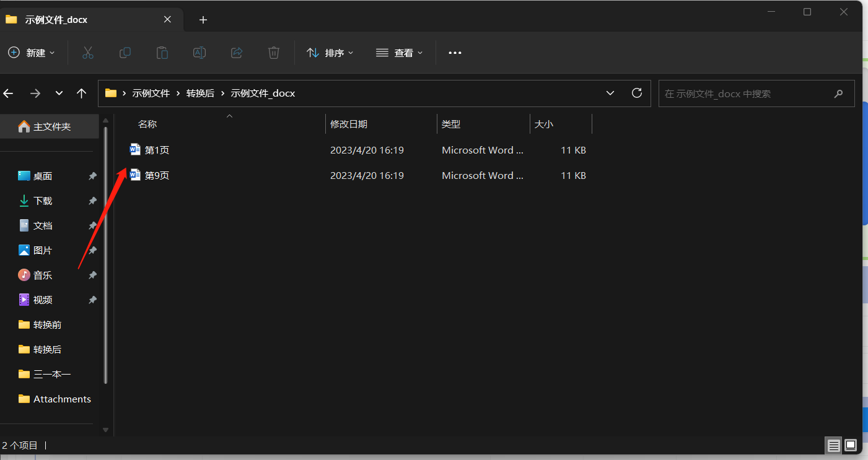
Task: Click the Rename icon in toolbar
Action: tap(199, 53)
